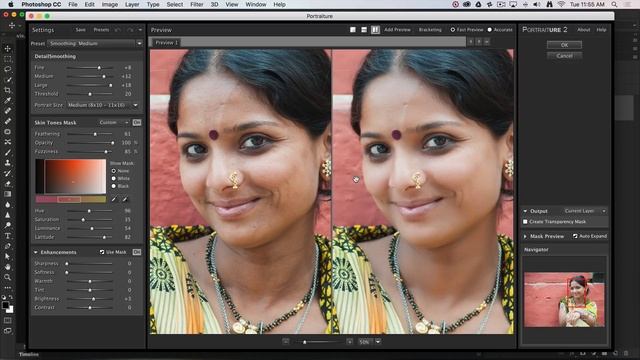Open the About link
Image resolution: width=640 pixels, height=360 pixels.
(x=583, y=30)
